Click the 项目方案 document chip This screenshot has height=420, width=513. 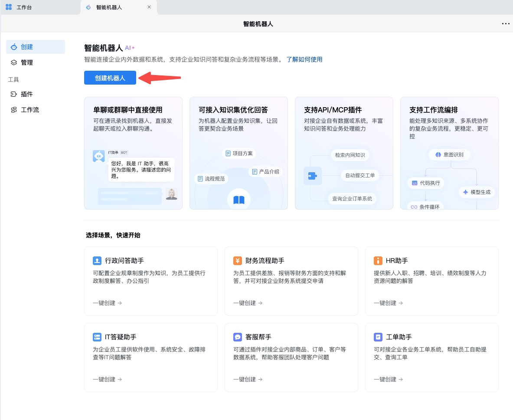[x=239, y=153]
